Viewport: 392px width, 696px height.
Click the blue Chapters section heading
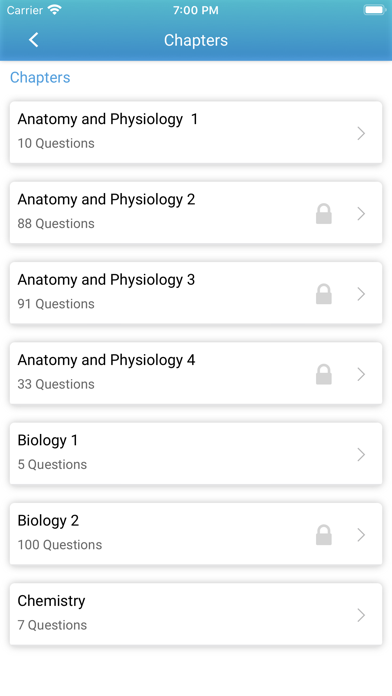(40, 77)
